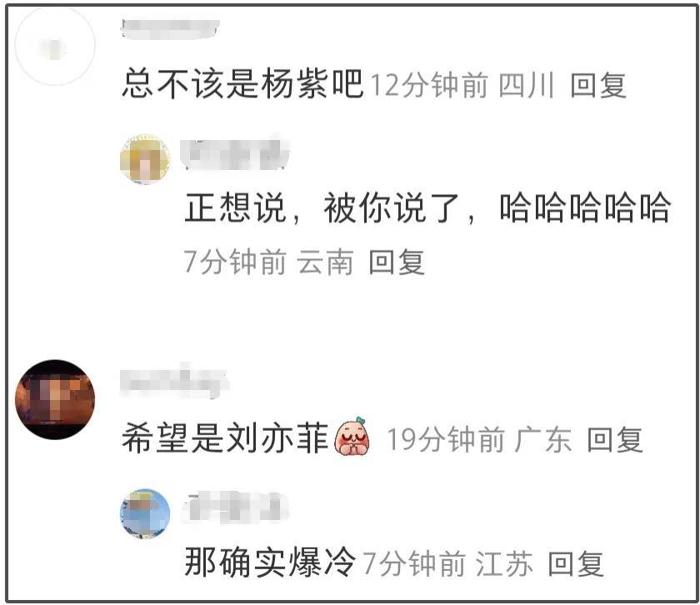Click the peach emoji after 刘亦菲
Image resolution: width=700 pixels, height=605 pixels.
pyautogui.click(x=352, y=437)
